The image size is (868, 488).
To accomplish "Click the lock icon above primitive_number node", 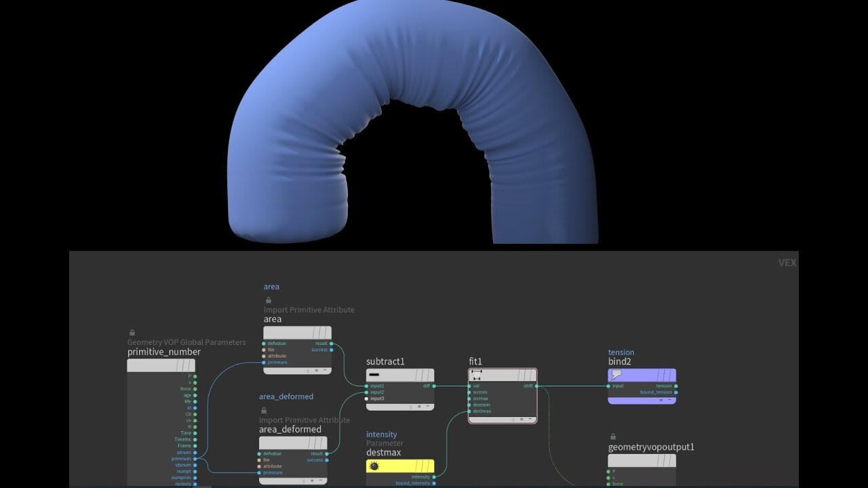I will (131, 331).
